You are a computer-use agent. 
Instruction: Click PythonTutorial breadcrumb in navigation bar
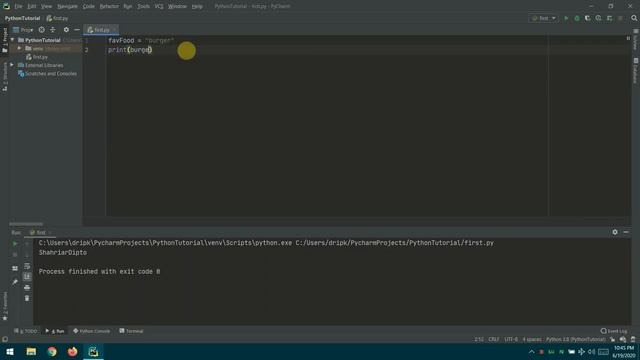[x=22, y=18]
